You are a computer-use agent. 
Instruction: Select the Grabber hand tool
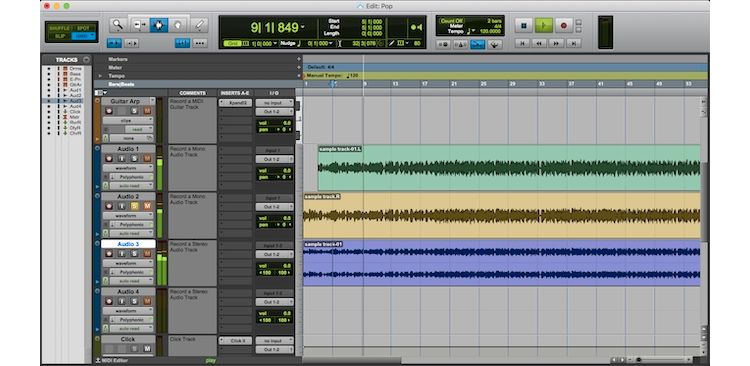177,25
